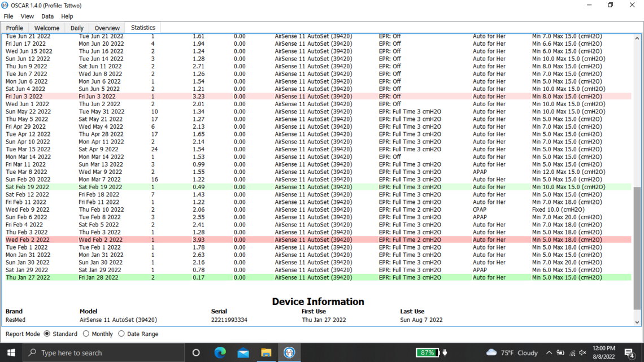Open the Help menu

(67, 16)
